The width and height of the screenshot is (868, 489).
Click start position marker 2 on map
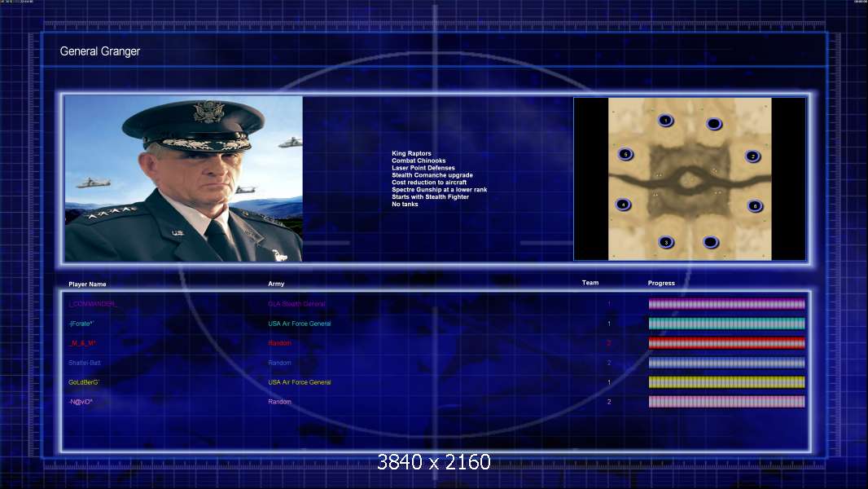point(752,156)
